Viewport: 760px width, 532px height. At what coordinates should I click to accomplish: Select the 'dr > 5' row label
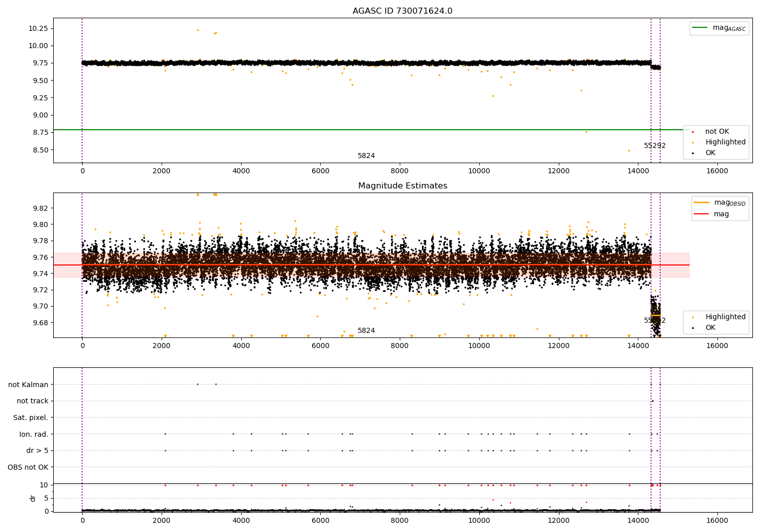pyautogui.click(x=37, y=450)
